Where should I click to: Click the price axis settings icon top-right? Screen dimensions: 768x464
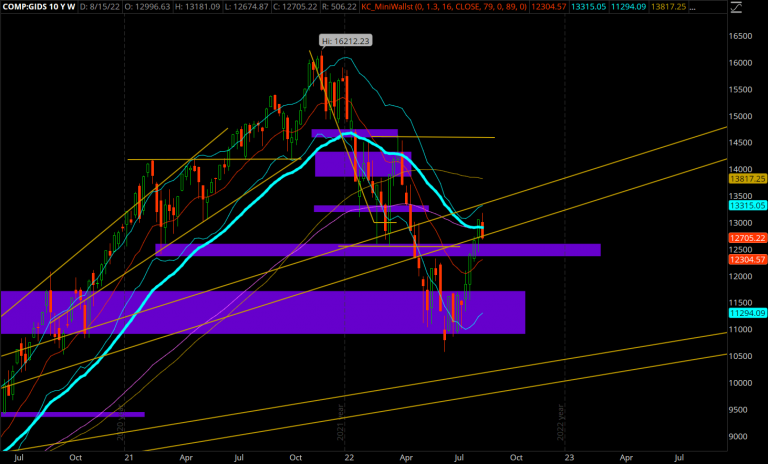(736, 8)
